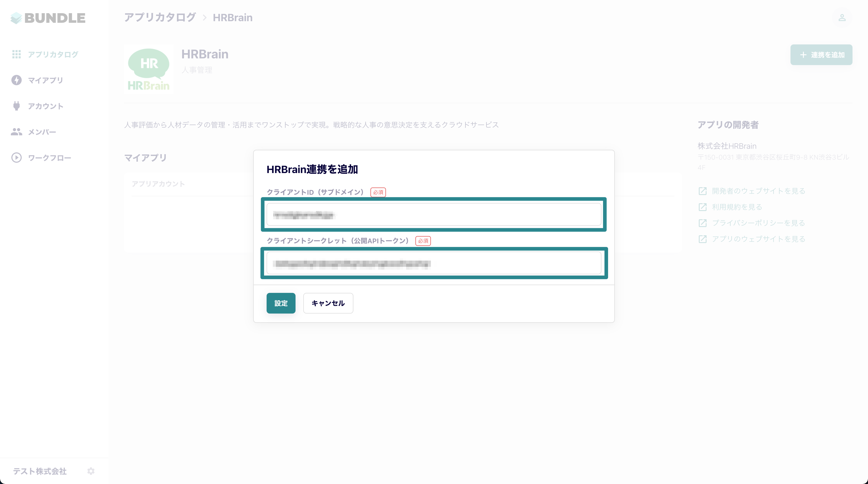The width and height of the screenshot is (868, 484).
Task: Click the アプリアカウント column header
Action: point(158,184)
